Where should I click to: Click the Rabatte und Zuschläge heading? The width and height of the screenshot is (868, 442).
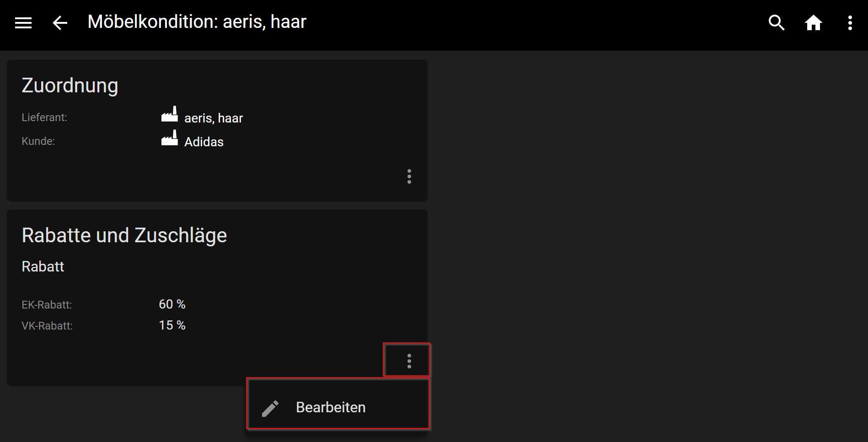[124, 235]
